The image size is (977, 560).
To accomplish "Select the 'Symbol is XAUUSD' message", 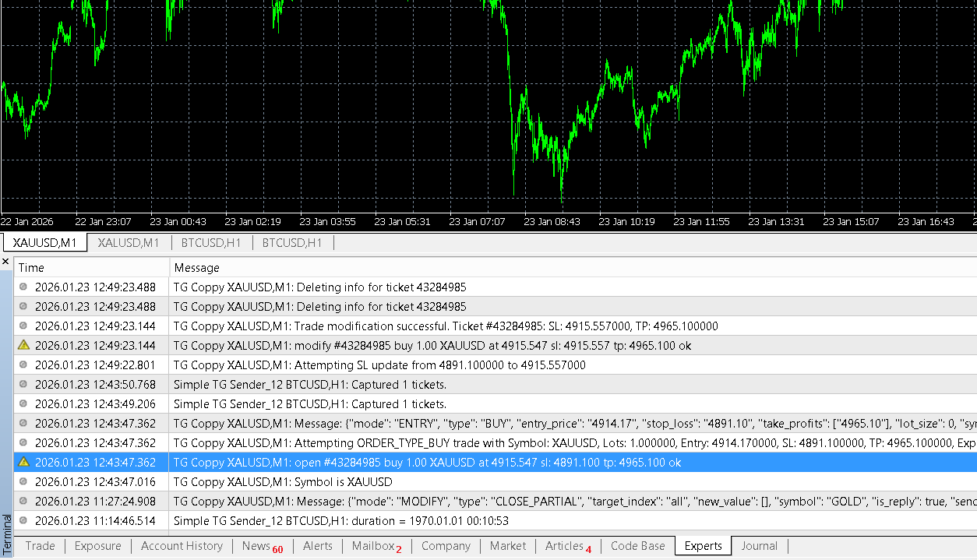I will tap(283, 481).
